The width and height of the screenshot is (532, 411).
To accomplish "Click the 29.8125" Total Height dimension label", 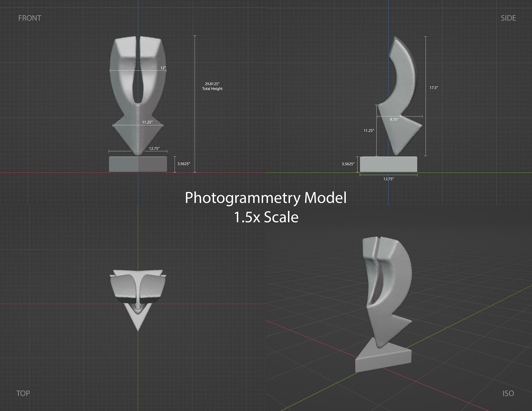I will [212, 86].
